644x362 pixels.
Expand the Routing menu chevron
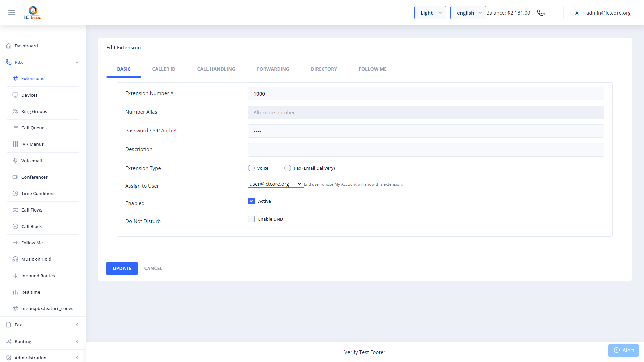(x=77, y=341)
